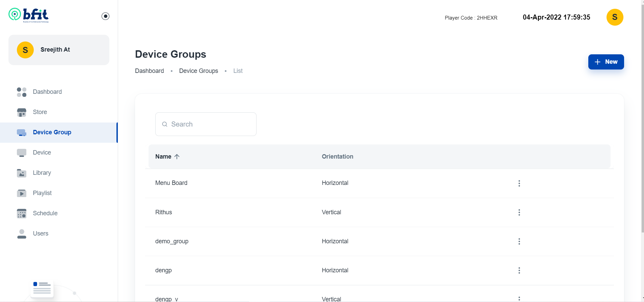
Task: Click Vertical orientation in Rithus row
Action: coord(331,212)
